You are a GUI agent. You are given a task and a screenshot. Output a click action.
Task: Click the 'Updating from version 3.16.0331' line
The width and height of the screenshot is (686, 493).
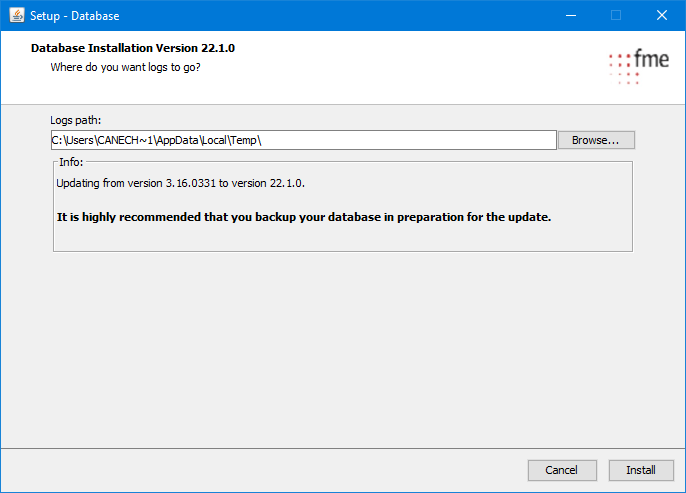coord(180,184)
